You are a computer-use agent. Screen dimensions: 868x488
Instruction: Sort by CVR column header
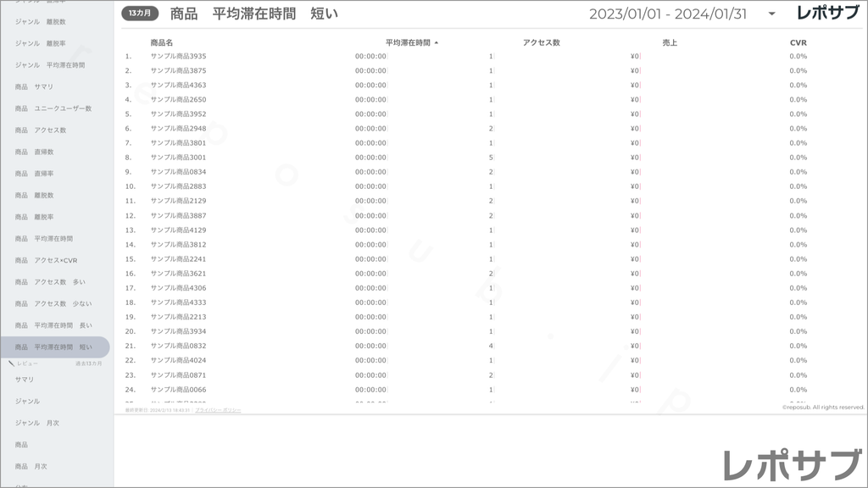coord(798,42)
